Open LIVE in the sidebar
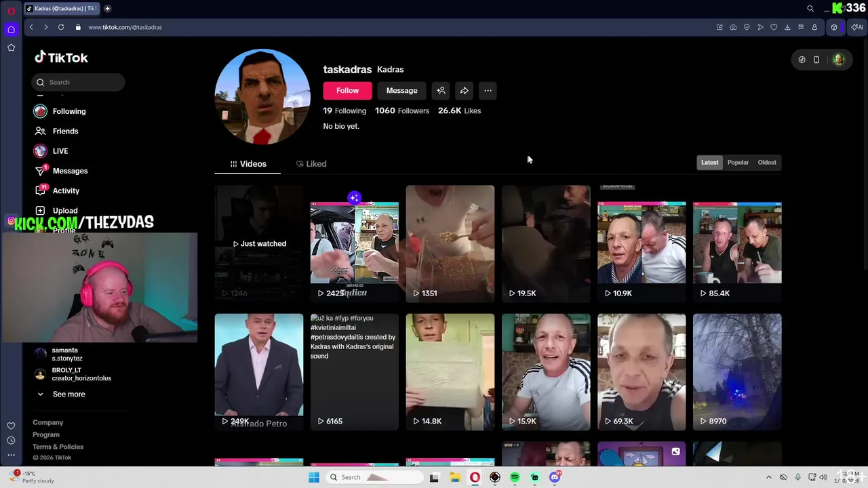 (x=51, y=151)
